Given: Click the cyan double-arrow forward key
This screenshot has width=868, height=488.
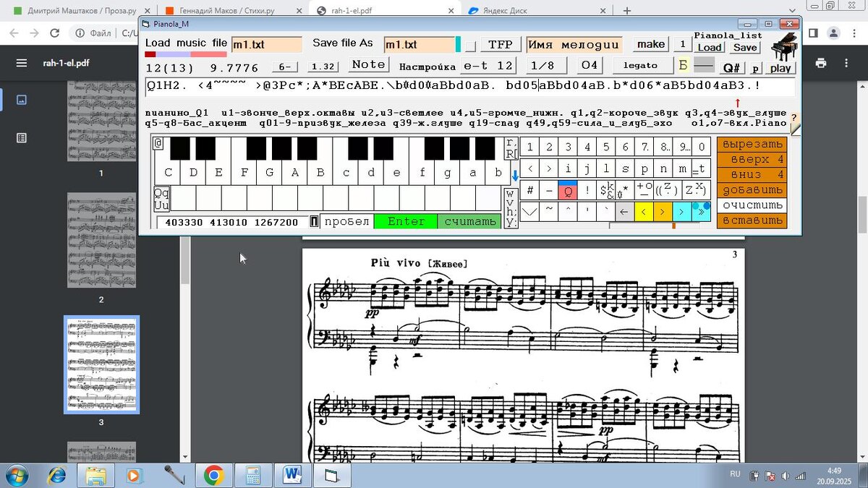Looking at the screenshot, I should 701,212.
